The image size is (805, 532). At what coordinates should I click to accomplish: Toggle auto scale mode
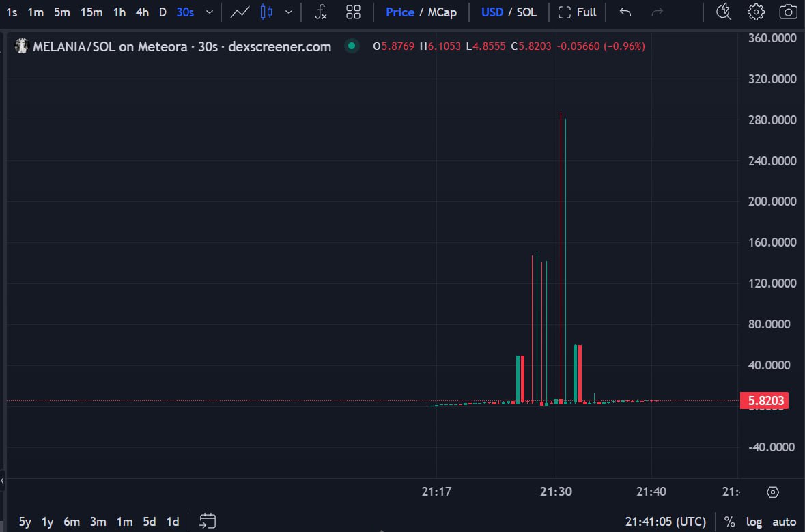[784, 522]
